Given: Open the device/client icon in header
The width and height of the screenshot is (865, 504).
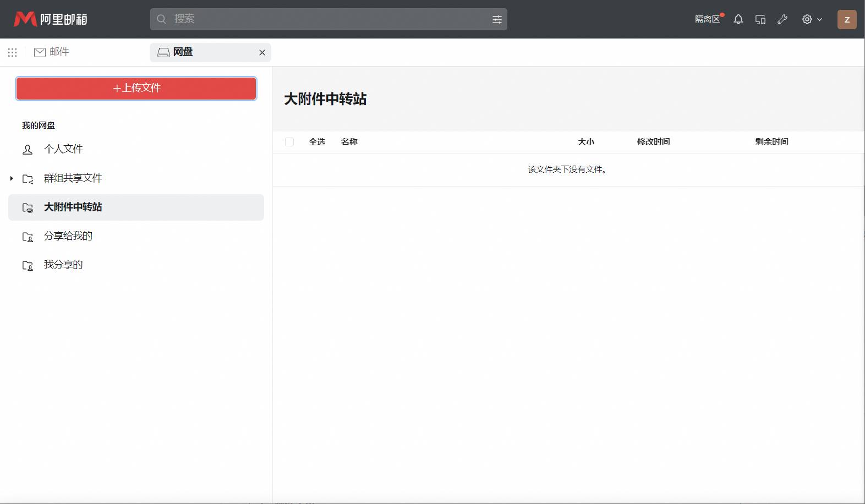Looking at the screenshot, I should tap(760, 19).
